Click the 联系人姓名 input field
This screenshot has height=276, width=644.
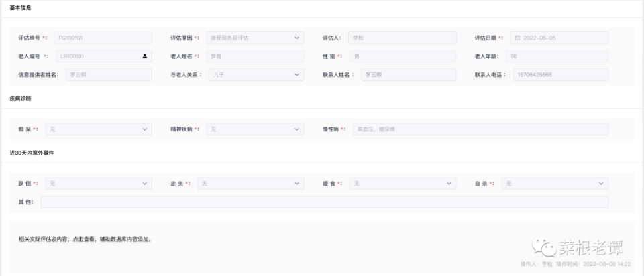409,74
